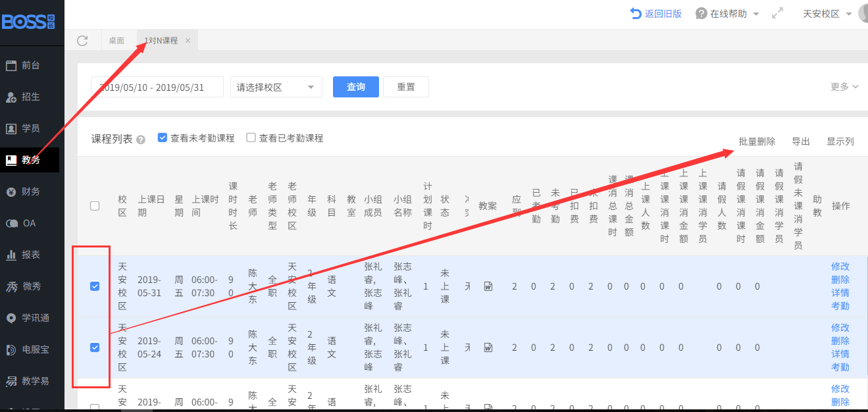Click the 计划课时 column header
This screenshot has height=412, width=868.
pyautogui.click(x=428, y=206)
